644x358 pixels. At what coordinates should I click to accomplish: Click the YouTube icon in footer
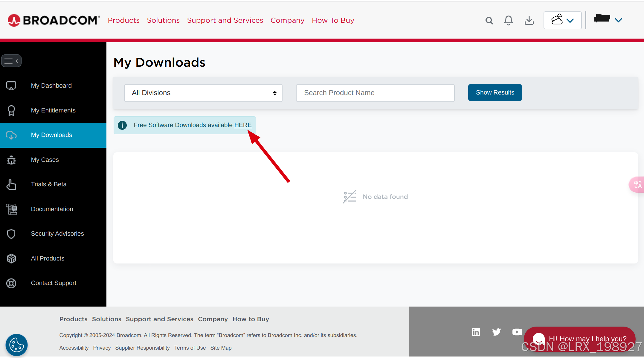coord(517,332)
